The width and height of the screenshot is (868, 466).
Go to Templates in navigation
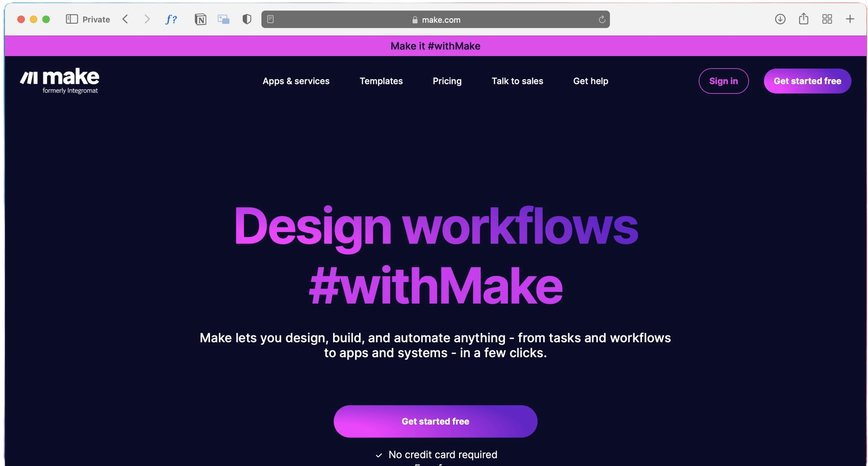(x=381, y=81)
